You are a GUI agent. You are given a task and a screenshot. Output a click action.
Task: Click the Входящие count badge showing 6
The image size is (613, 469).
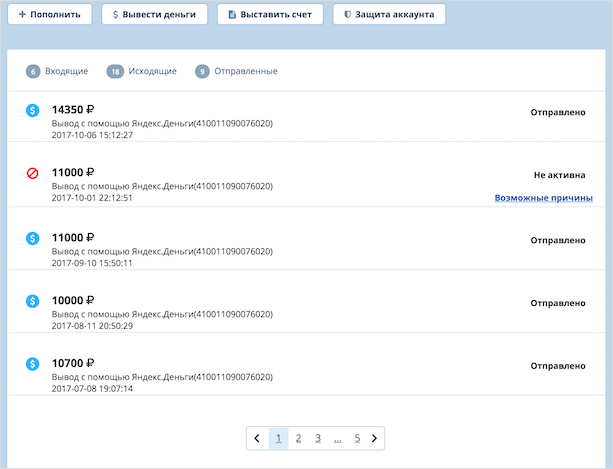pyautogui.click(x=33, y=71)
